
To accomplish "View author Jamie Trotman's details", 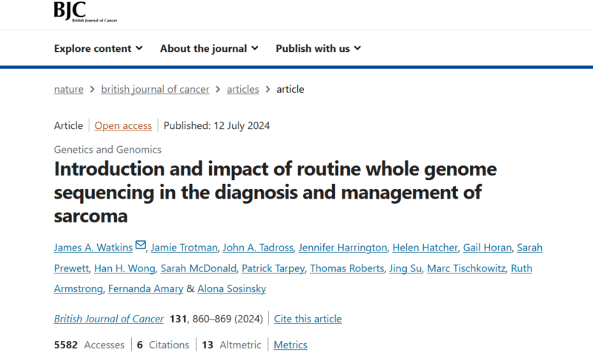I will coord(184,248).
